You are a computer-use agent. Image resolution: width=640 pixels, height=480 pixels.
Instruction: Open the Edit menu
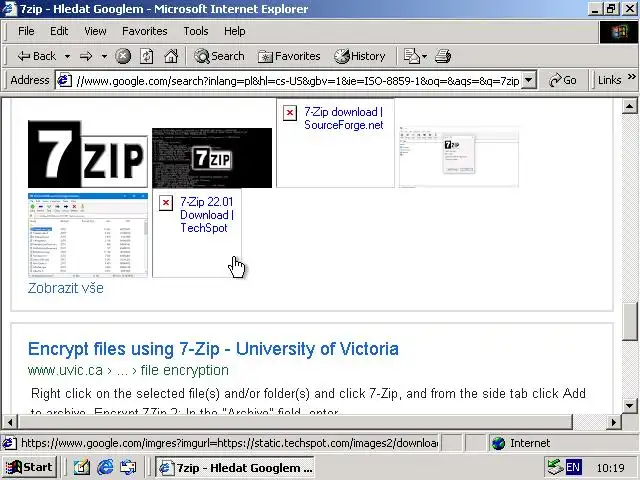click(x=59, y=31)
